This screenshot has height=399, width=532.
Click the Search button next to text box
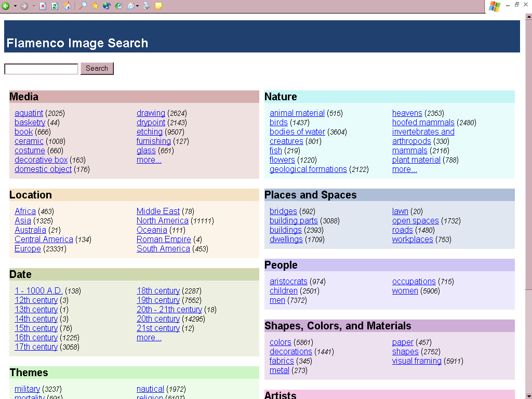click(x=97, y=69)
